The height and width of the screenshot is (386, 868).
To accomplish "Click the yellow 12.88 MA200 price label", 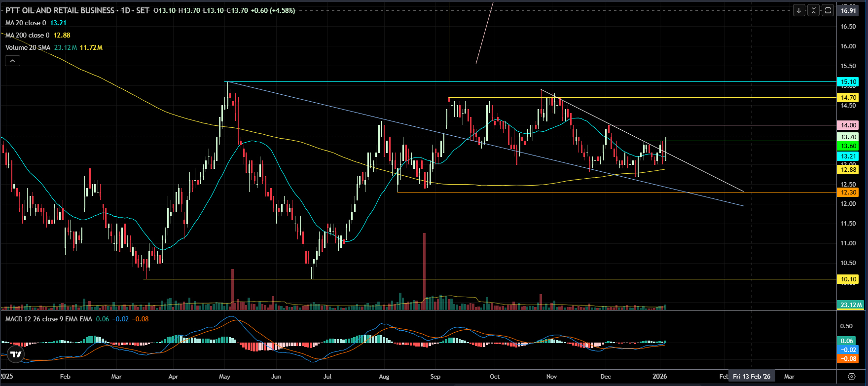I will point(848,170).
